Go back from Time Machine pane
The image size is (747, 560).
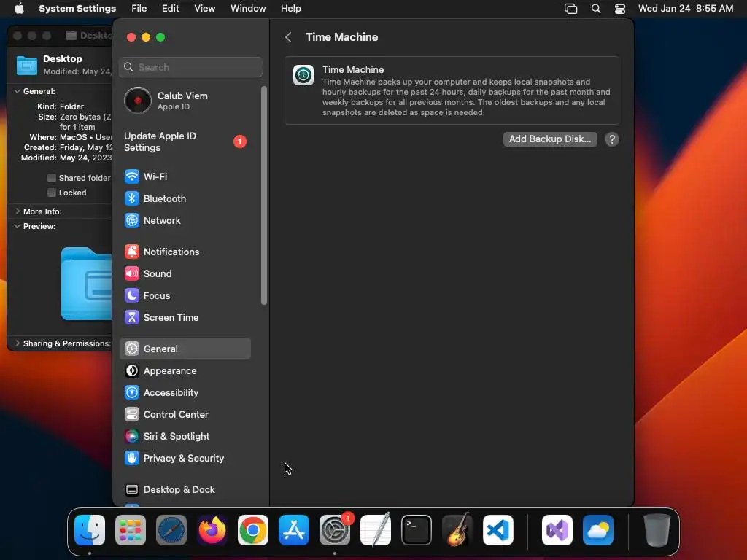coord(288,37)
